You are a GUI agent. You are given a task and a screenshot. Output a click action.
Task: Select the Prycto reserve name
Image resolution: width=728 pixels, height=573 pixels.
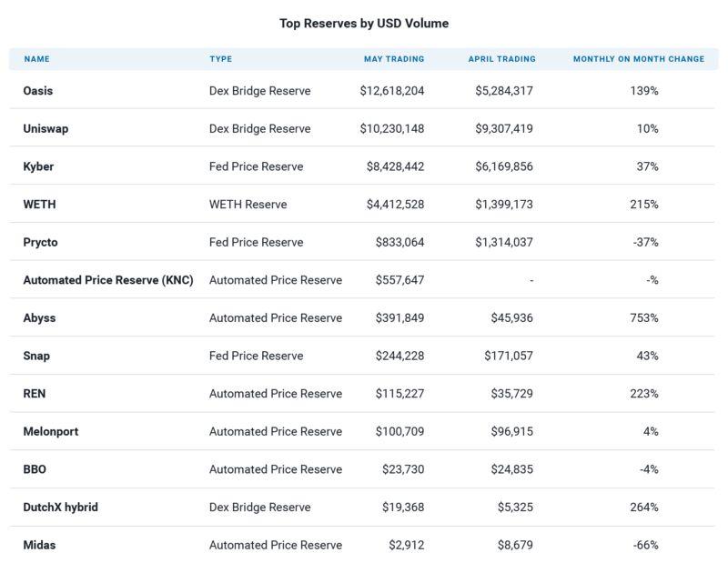40,242
